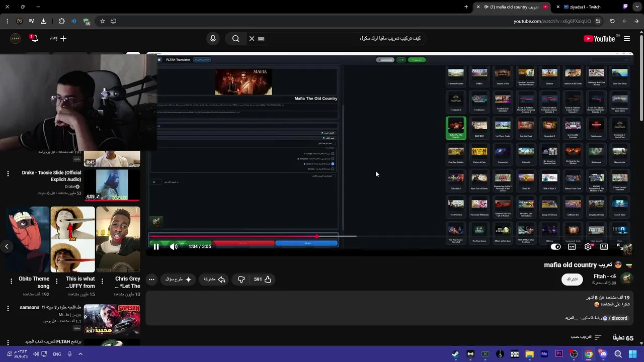Open samson video thumbnail
Screen dimensions: 644x362
coord(112,319)
